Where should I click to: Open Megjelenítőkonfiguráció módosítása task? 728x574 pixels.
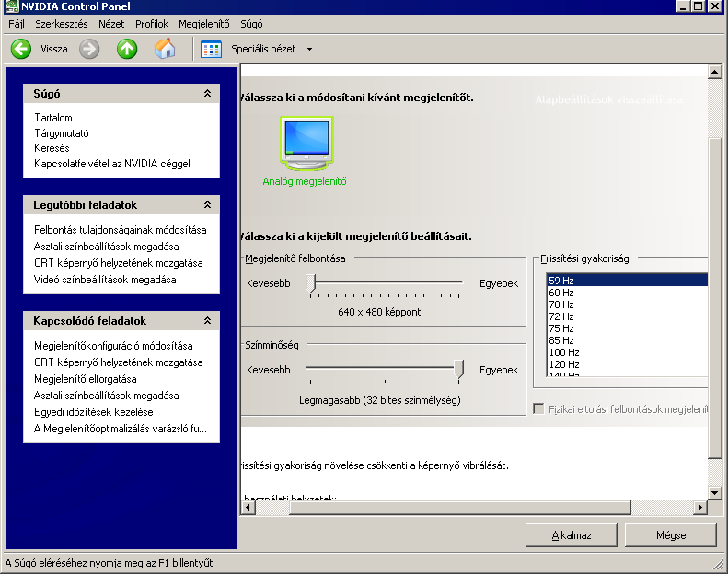(x=113, y=346)
